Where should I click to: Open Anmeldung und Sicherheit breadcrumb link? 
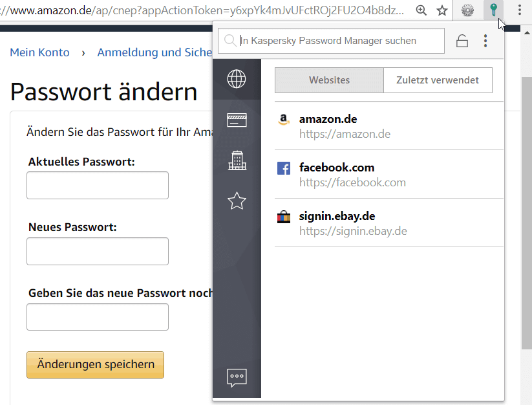coord(154,52)
